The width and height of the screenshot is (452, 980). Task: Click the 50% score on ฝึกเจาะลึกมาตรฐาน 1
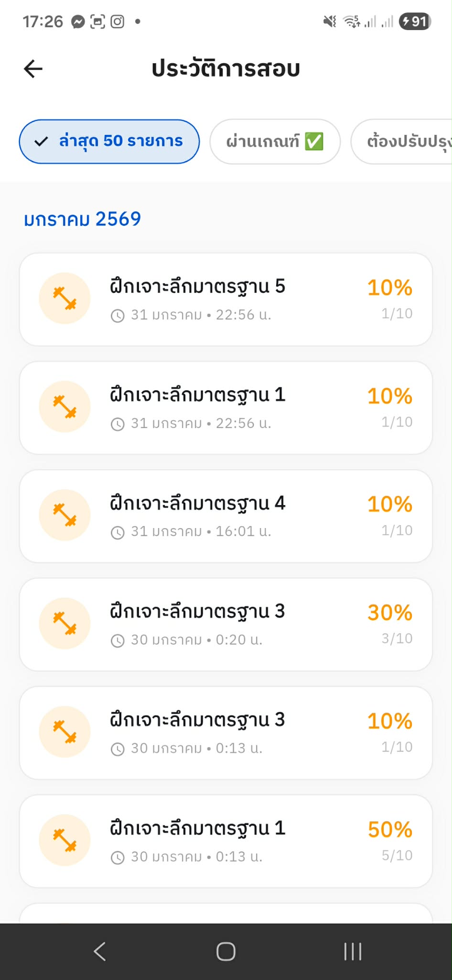coord(389,830)
